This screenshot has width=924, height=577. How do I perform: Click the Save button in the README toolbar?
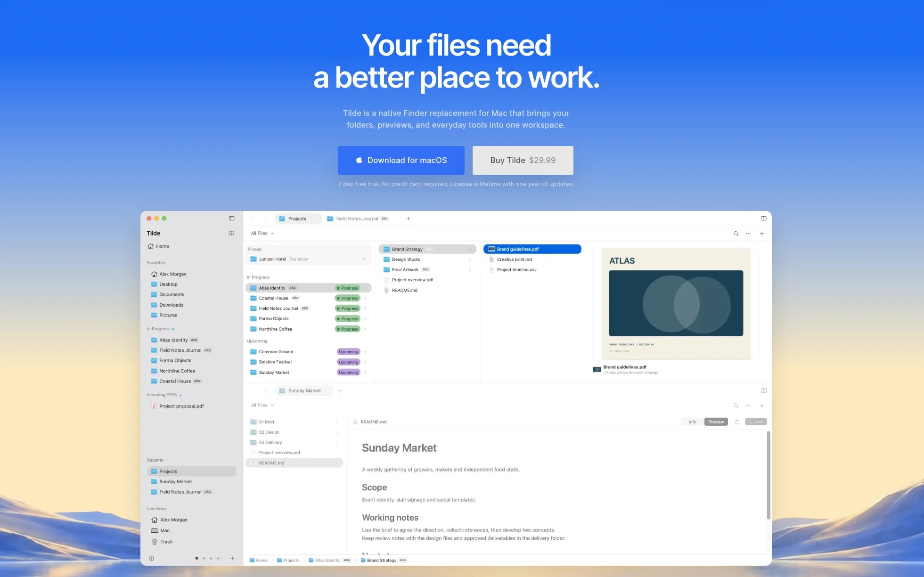(756, 422)
